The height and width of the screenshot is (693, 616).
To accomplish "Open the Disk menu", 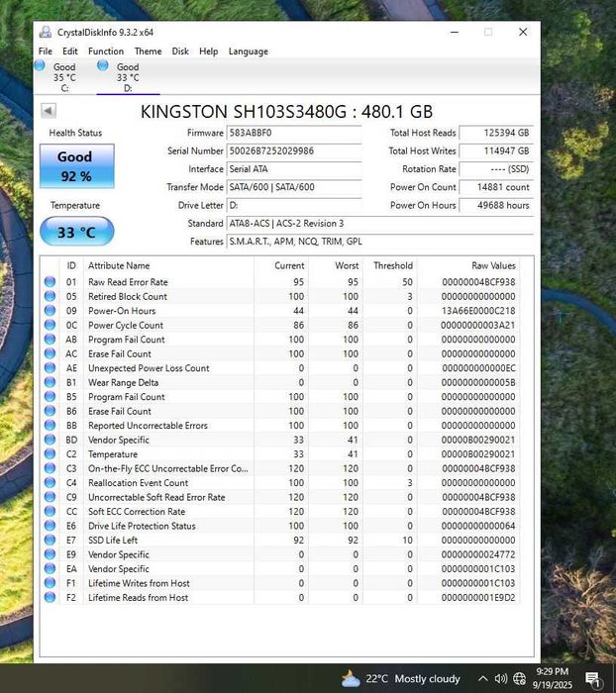I will click(x=180, y=51).
